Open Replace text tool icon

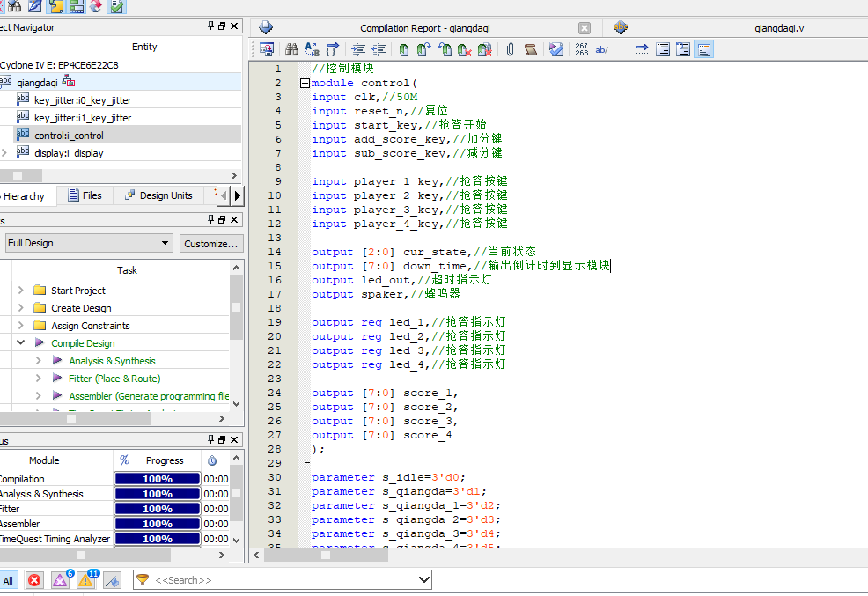pyautogui.click(x=313, y=50)
